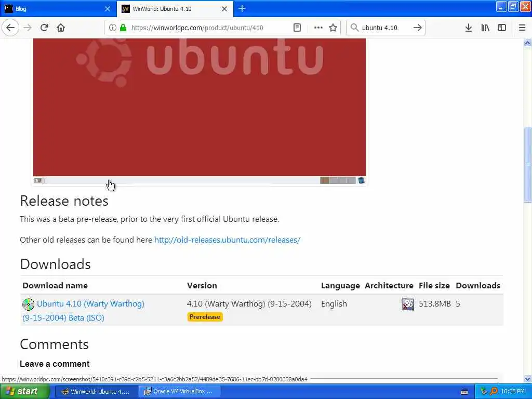Click the vertical scrollbar thumb
532x399 pixels.
pyautogui.click(x=527, y=165)
